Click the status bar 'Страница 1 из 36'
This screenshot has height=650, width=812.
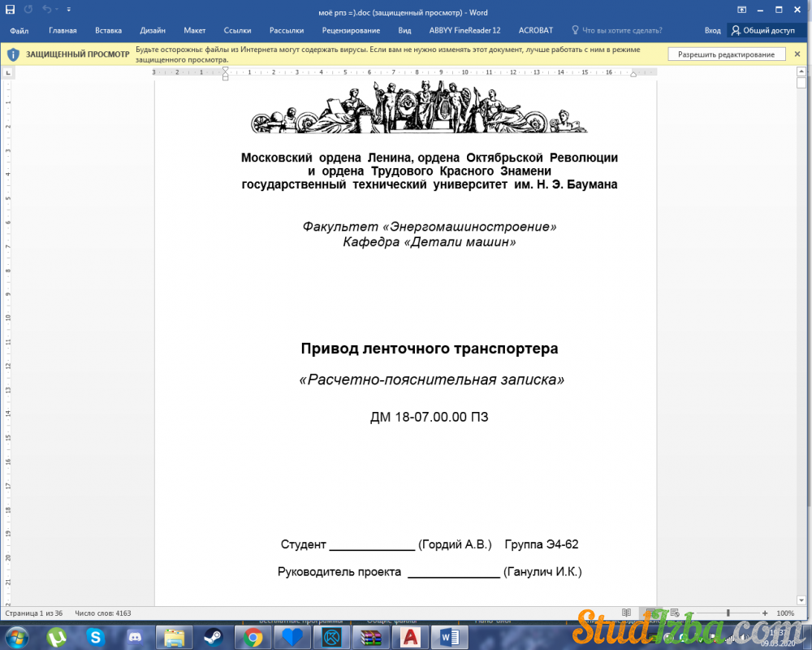tap(33, 613)
